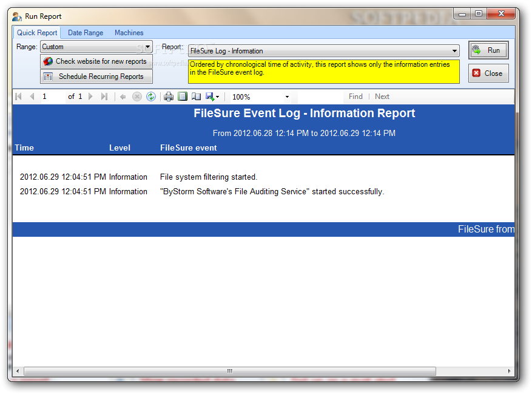Close the Run Report dialog
This screenshot has width=532, height=394.
tap(488, 73)
